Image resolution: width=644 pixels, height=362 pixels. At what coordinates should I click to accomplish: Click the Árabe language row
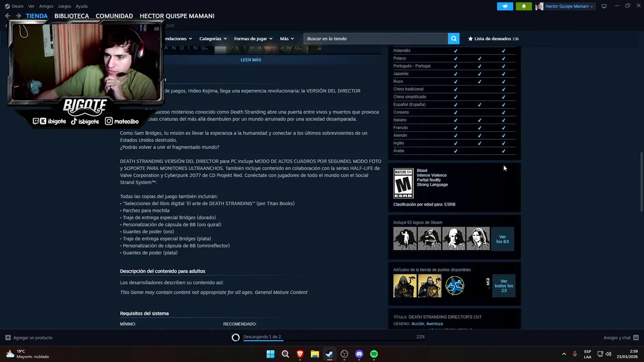click(x=454, y=151)
